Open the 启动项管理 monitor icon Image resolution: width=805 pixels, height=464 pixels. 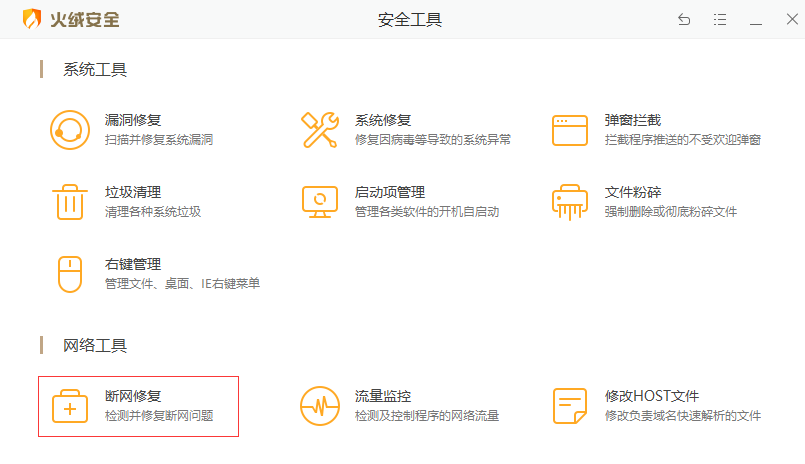click(320, 202)
